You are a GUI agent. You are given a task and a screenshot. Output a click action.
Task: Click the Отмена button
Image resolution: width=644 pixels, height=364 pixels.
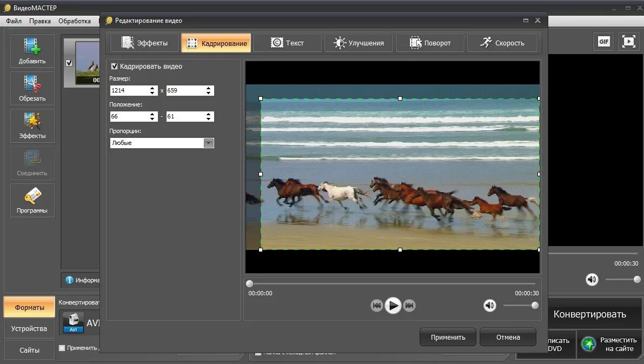pos(508,337)
